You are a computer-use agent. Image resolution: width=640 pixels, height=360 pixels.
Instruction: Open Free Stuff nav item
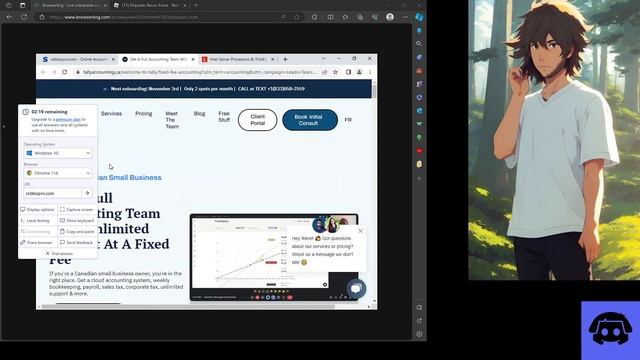(x=224, y=117)
